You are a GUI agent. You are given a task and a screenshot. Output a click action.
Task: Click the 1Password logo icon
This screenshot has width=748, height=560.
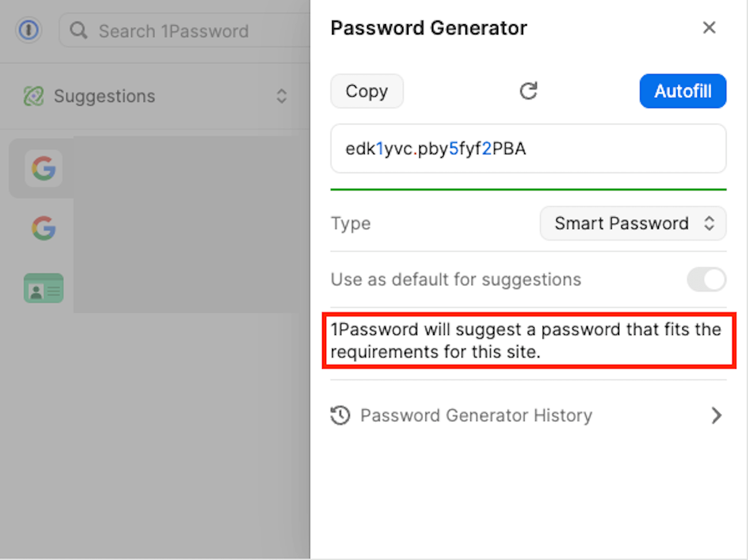click(x=29, y=31)
